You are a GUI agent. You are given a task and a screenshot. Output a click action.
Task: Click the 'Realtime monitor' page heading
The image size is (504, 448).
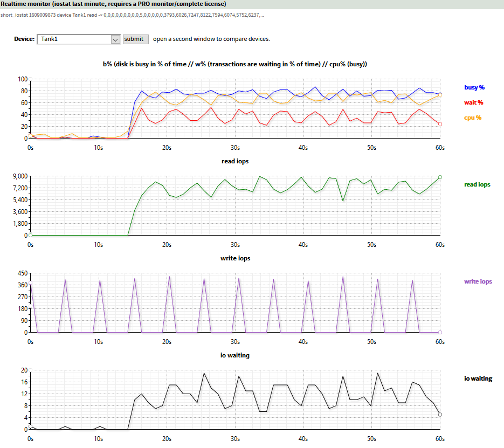pos(113,4)
